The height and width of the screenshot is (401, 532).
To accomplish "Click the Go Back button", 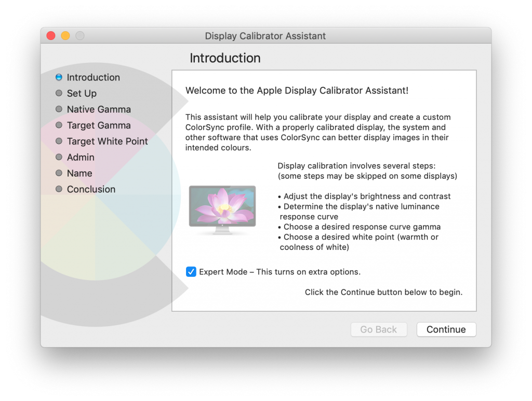I will click(378, 329).
